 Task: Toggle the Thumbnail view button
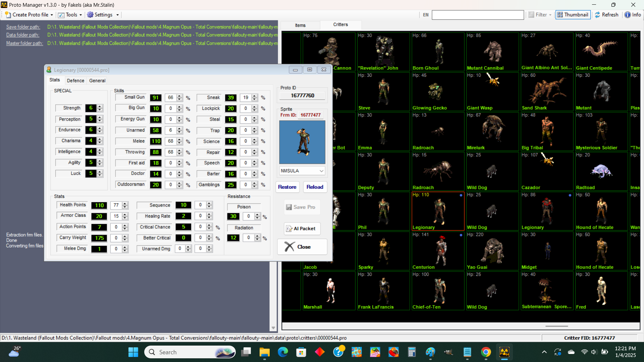pos(573,15)
